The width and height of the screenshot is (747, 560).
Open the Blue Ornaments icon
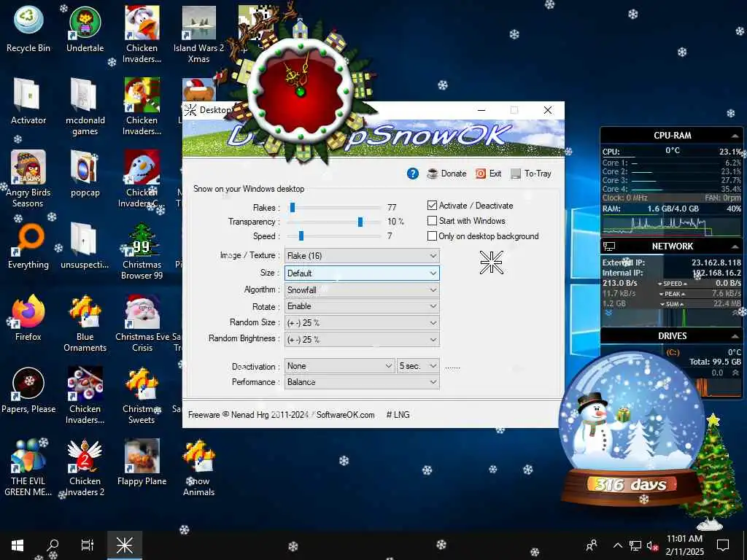click(85, 324)
